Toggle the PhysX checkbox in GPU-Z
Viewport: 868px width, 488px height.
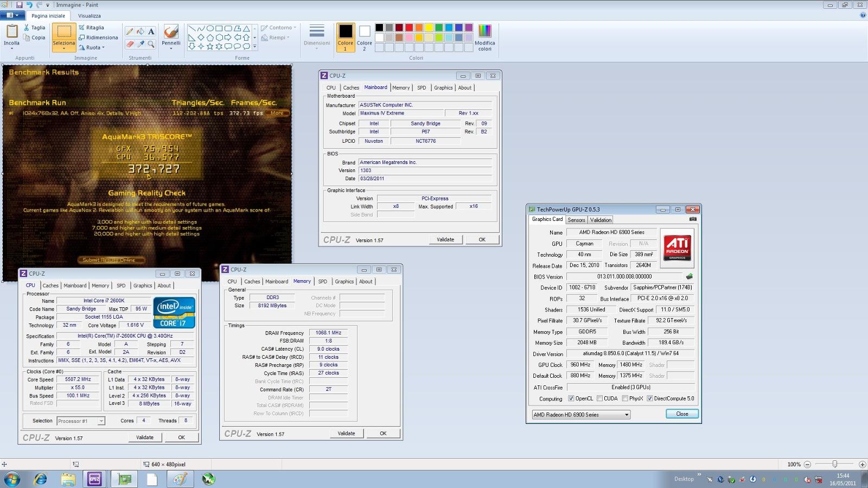625,398
